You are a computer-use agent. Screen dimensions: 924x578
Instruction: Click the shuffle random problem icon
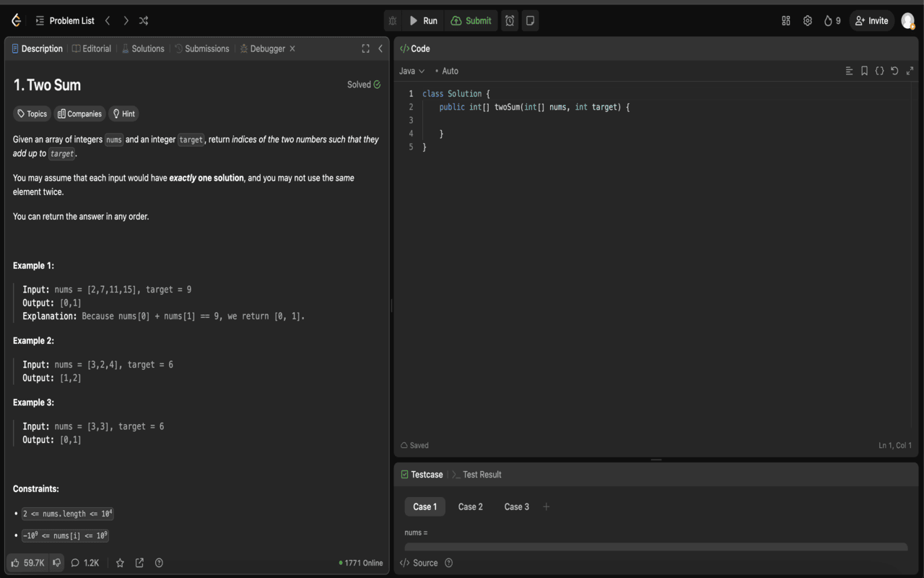coord(144,21)
